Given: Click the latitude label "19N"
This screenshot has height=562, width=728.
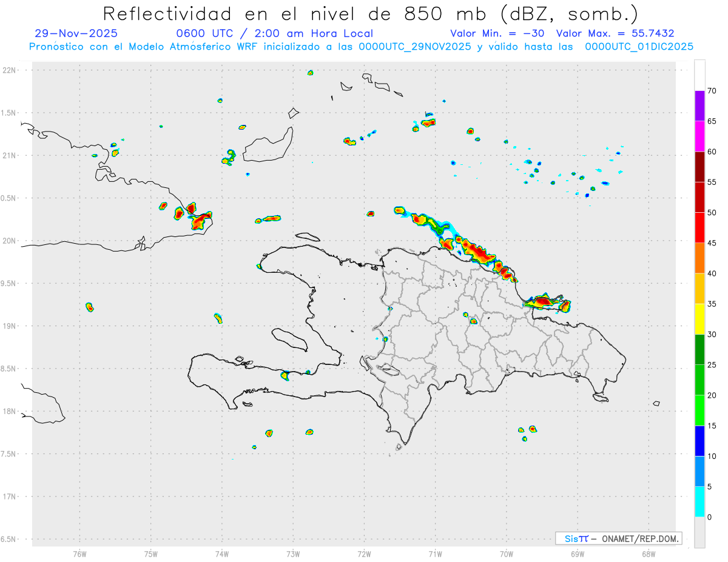Looking at the screenshot, I should coord(9,326).
